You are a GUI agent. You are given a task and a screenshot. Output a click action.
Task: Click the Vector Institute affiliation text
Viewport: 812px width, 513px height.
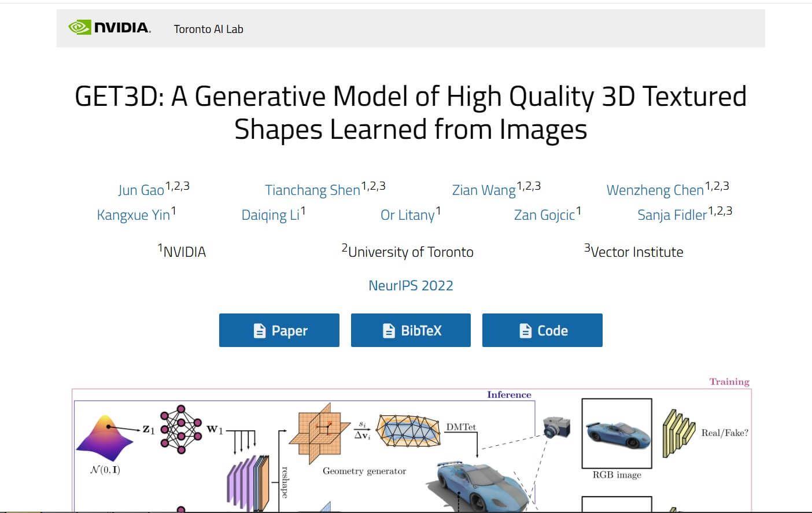click(633, 251)
